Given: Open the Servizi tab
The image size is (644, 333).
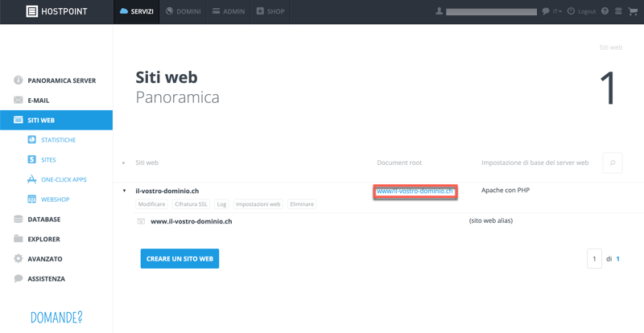Looking at the screenshot, I should click(x=136, y=11).
